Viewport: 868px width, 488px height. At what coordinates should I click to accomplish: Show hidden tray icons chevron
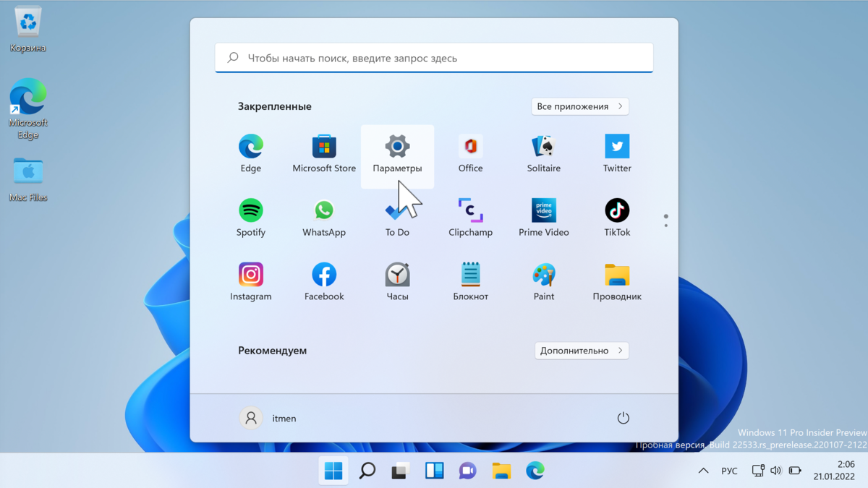tap(703, 471)
